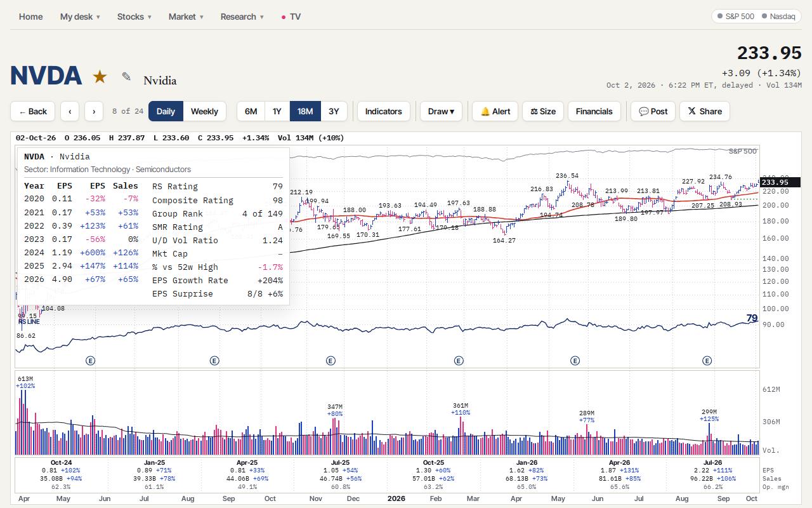Select the 1Y time range
The image size is (812, 508).
[277, 111]
